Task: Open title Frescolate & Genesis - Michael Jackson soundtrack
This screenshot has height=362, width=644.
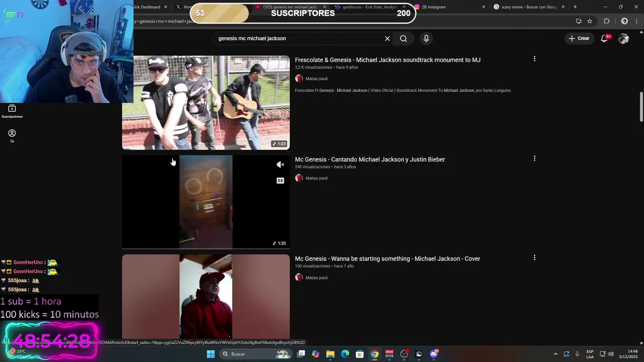Action: [387, 60]
